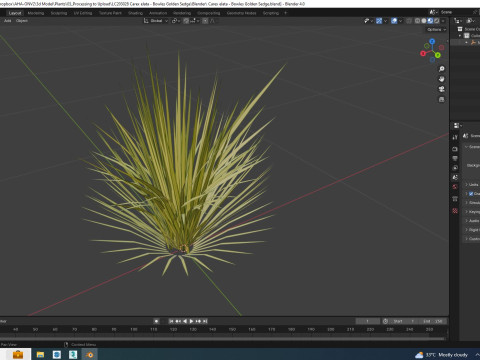Open the Animation workspace tab
Image resolution: width=480 pixels, height=360 pixels.
coord(158,13)
